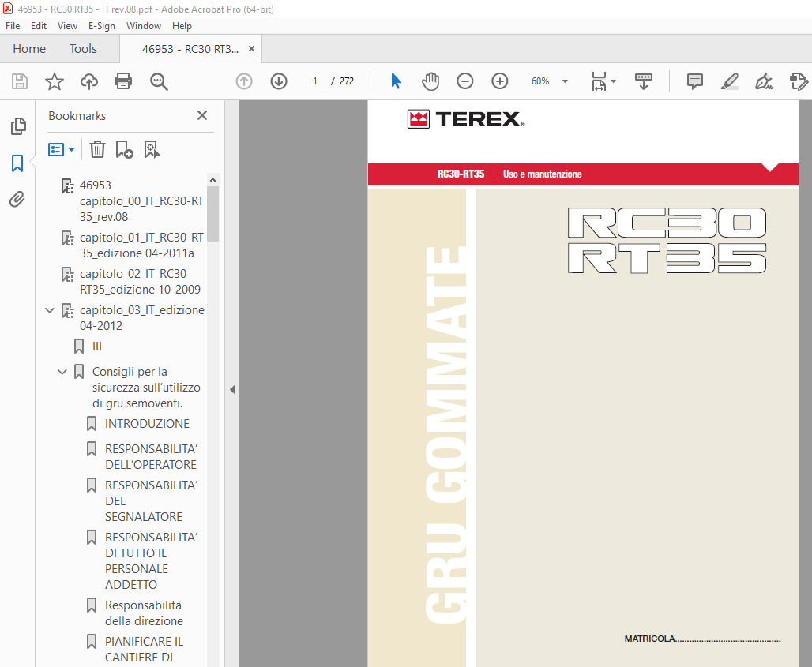Switch to the Home tab
The image size is (812, 667).
tap(29, 49)
